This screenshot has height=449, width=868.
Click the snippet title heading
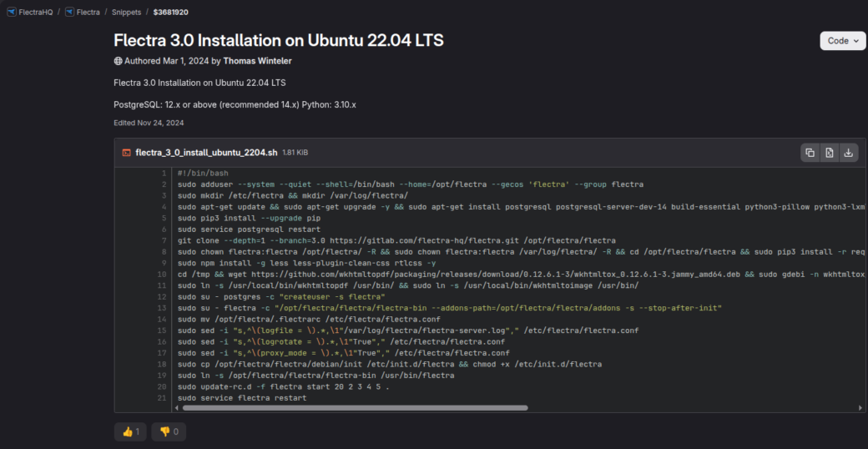pyautogui.click(x=279, y=40)
